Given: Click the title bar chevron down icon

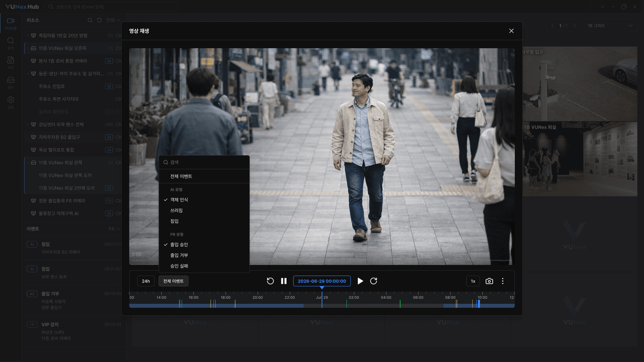Looking at the screenshot, I should tap(602, 7).
